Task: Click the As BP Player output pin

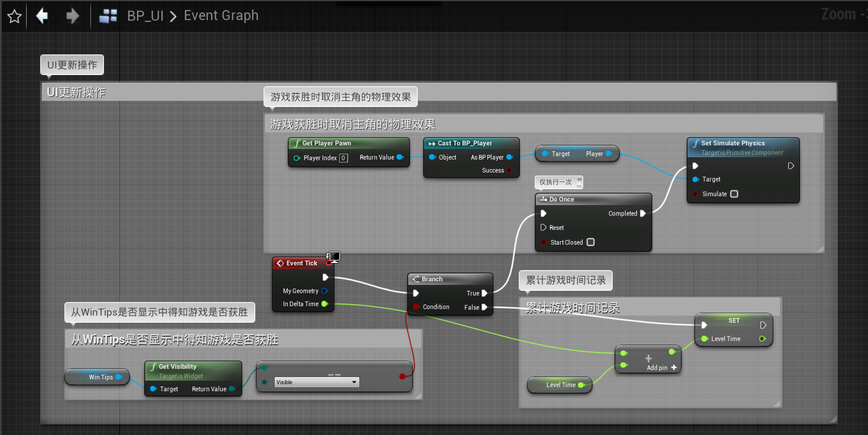Action: click(x=511, y=157)
